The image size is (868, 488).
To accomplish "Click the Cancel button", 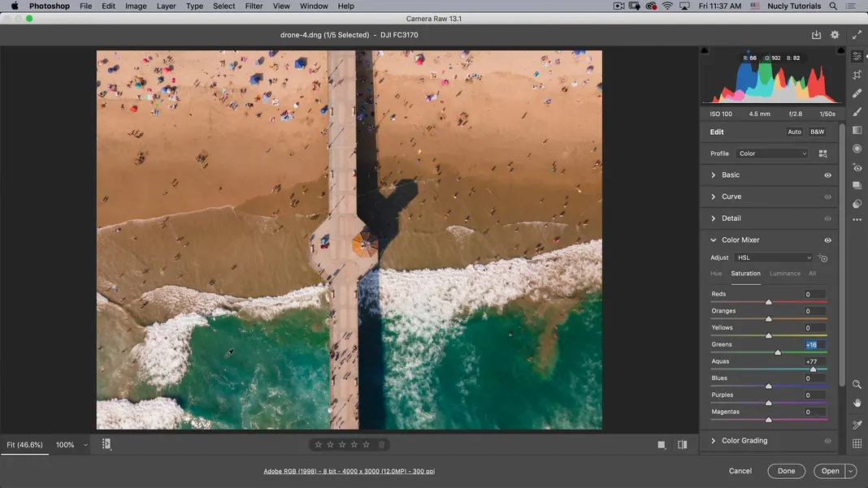I will click(740, 471).
